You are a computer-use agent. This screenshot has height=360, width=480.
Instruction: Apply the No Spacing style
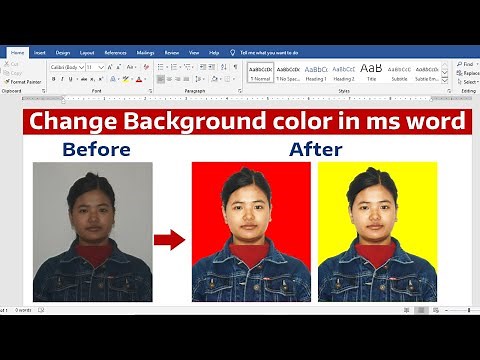coord(288,73)
